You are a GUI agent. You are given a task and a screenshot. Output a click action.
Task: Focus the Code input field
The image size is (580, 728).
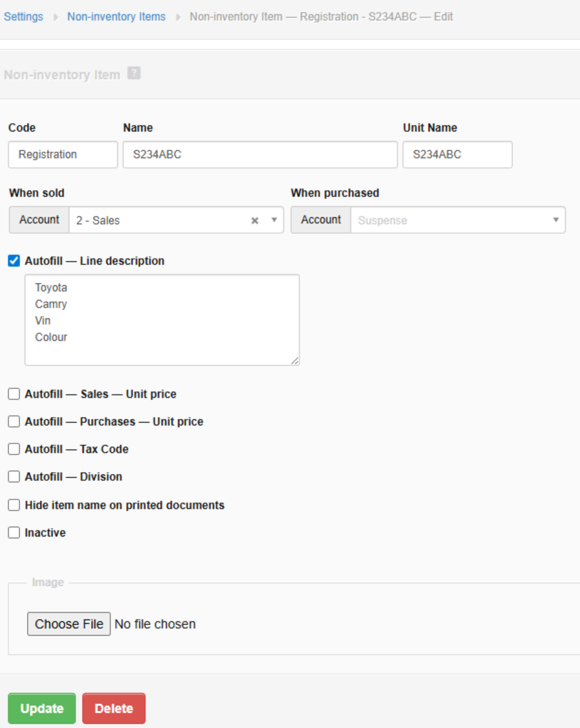62,155
